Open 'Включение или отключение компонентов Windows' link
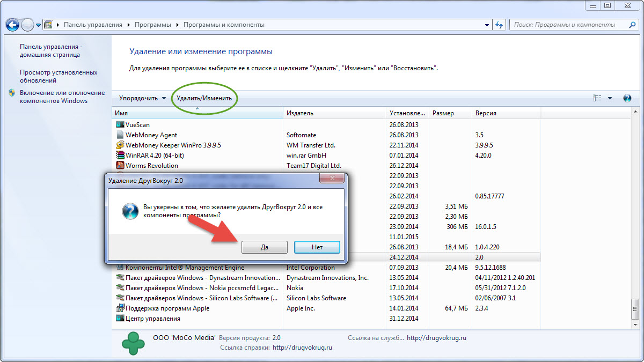The width and height of the screenshot is (644, 362). pyautogui.click(x=62, y=97)
